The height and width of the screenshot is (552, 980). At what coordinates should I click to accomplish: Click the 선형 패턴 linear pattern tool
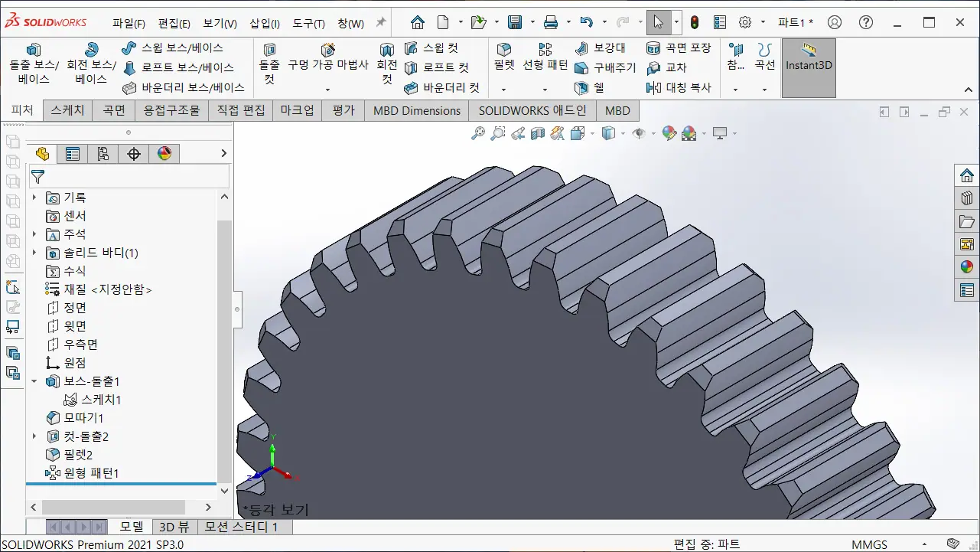point(545,57)
